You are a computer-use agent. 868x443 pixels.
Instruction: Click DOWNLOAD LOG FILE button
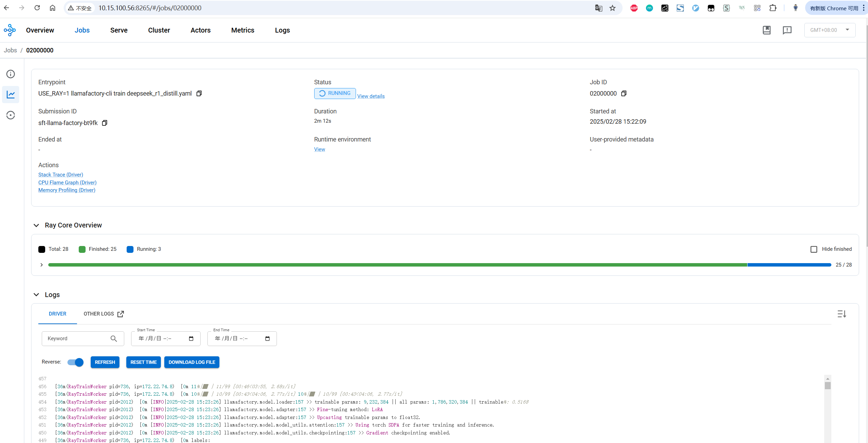(x=192, y=362)
